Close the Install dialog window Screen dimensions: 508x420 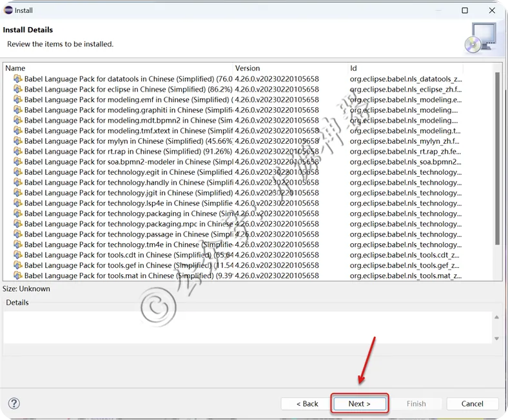492,10
